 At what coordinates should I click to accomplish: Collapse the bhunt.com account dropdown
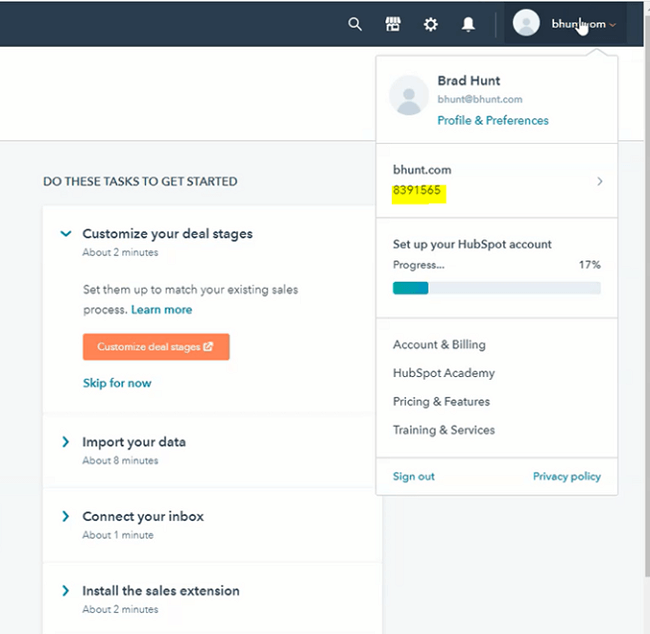pyautogui.click(x=612, y=25)
